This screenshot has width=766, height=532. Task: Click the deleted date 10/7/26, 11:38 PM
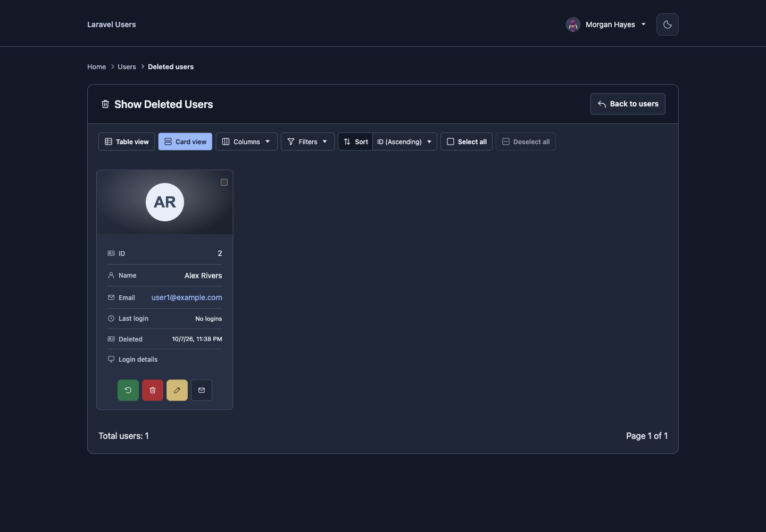[197, 339]
